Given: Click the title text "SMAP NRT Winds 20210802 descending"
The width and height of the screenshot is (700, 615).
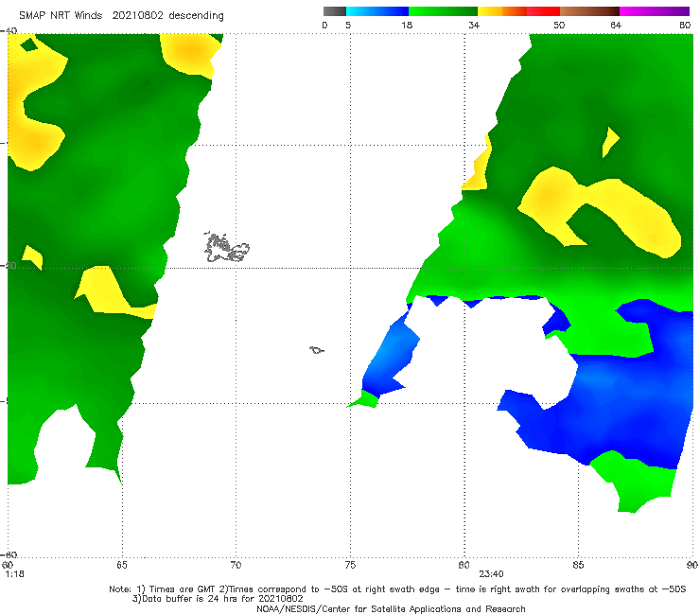Looking at the screenshot, I should pyautogui.click(x=121, y=15).
